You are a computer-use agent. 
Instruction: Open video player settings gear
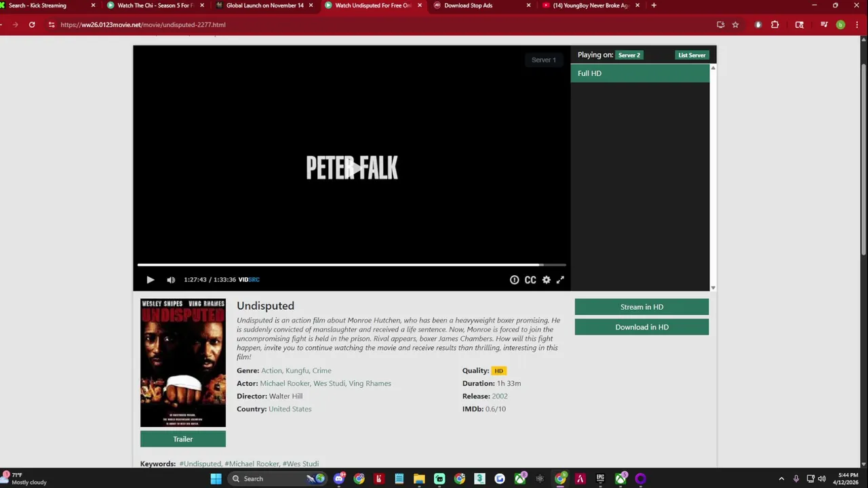547,280
